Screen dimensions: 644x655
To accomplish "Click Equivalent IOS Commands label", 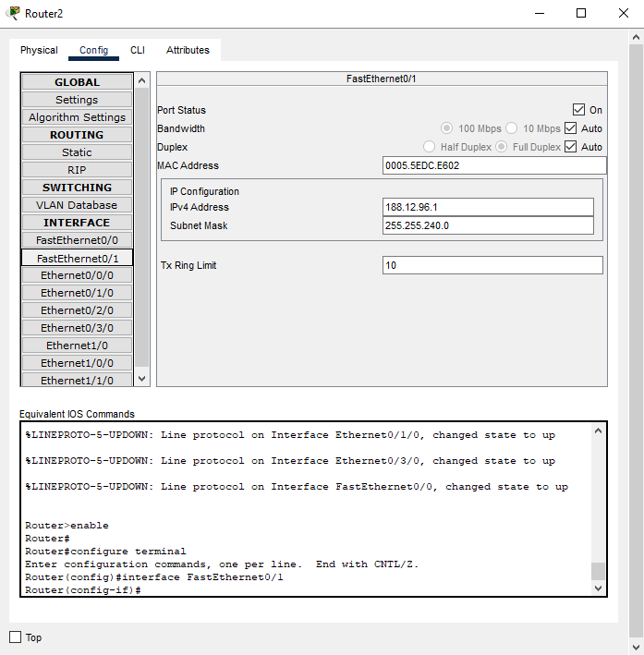I will click(77, 414).
